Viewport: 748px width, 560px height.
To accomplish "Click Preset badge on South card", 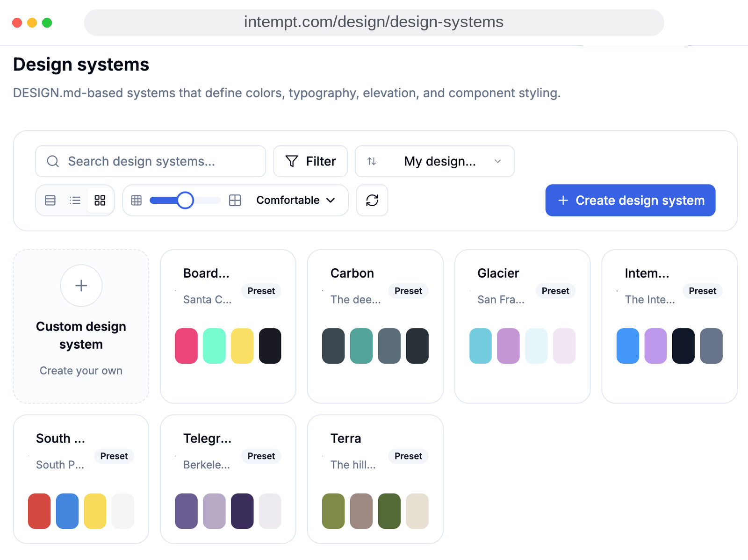I will (x=114, y=456).
